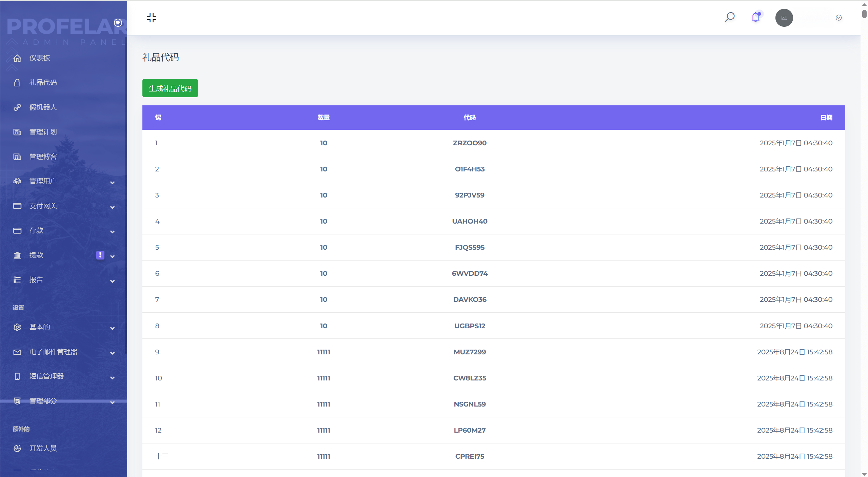Screen dimensions: 868x477
Task: Click the home icon for 仪表板
Action: pyautogui.click(x=17, y=58)
